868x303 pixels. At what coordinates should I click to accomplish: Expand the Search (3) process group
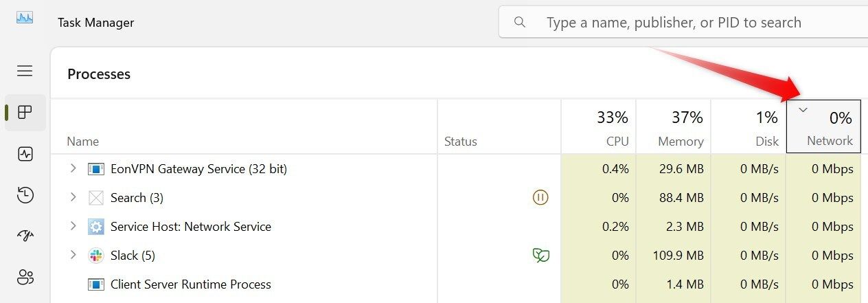tap(73, 198)
